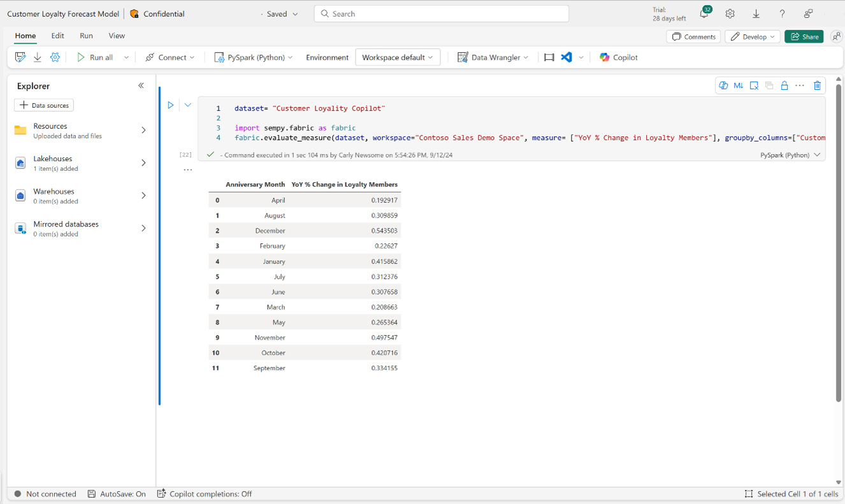Click the Copilot icon in toolbar
The height and width of the screenshot is (504, 845).
[x=617, y=57]
